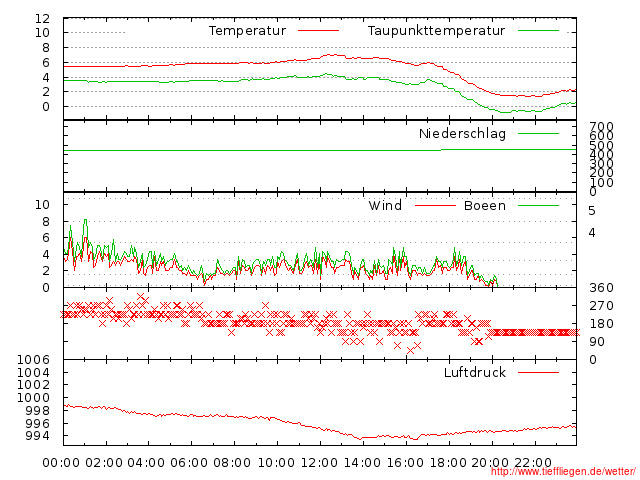Click the Boeen legend label

pyautogui.click(x=485, y=205)
